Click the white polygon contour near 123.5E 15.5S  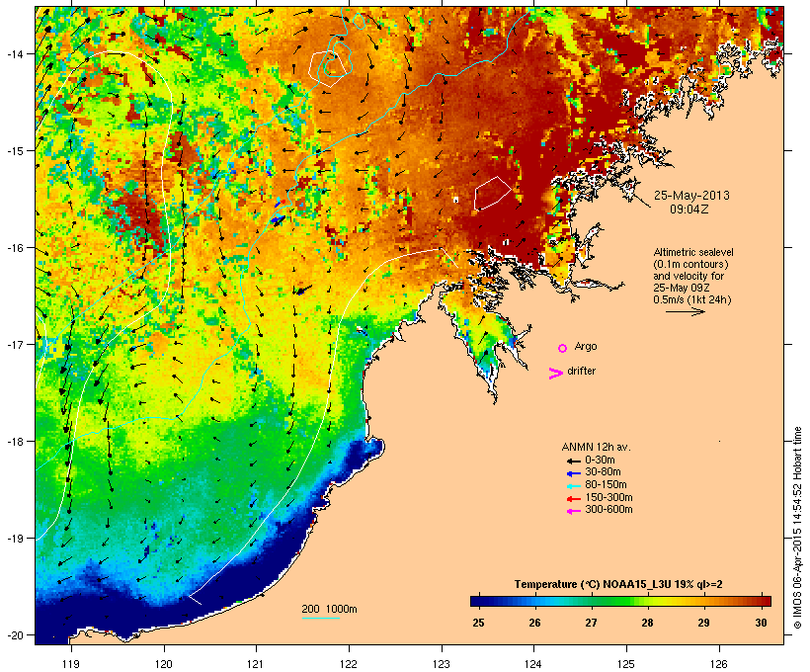point(493,194)
